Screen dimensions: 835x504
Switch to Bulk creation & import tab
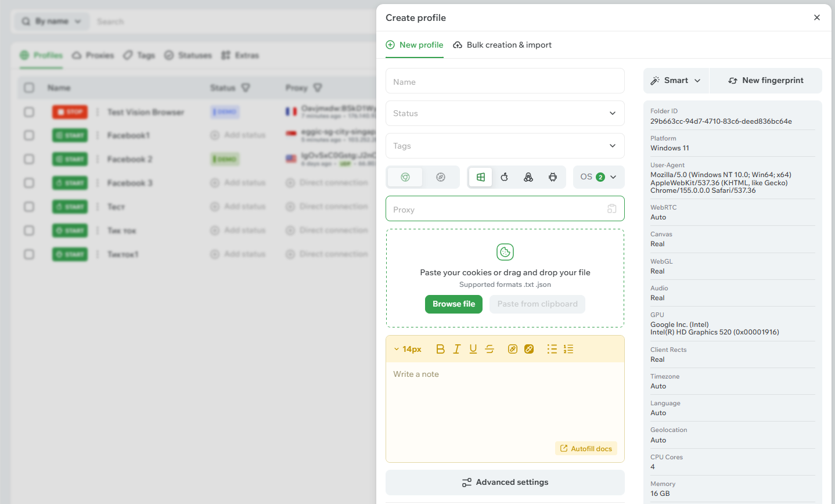click(502, 45)
